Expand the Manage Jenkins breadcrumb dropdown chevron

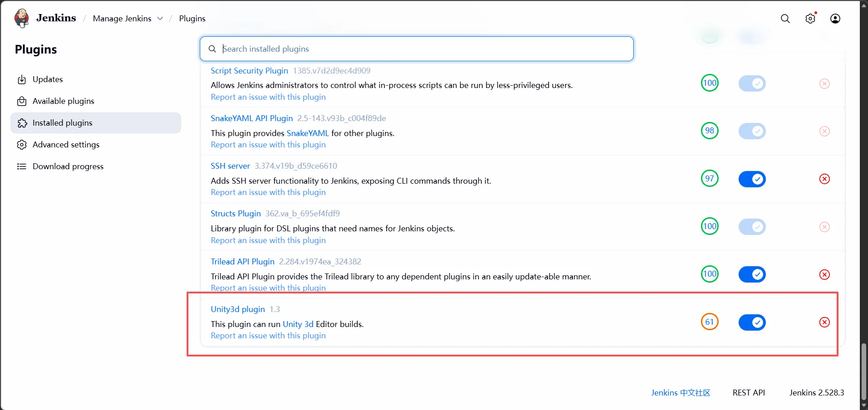tap(160, 19)
